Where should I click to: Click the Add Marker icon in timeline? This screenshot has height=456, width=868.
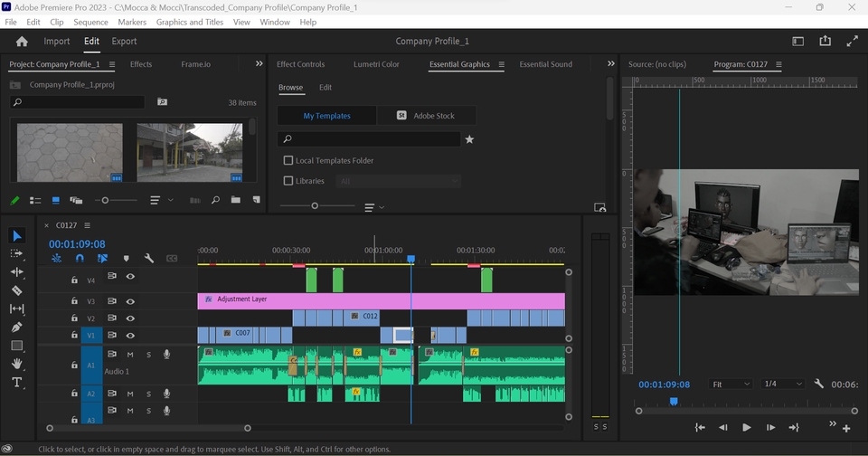pos(126,259)
